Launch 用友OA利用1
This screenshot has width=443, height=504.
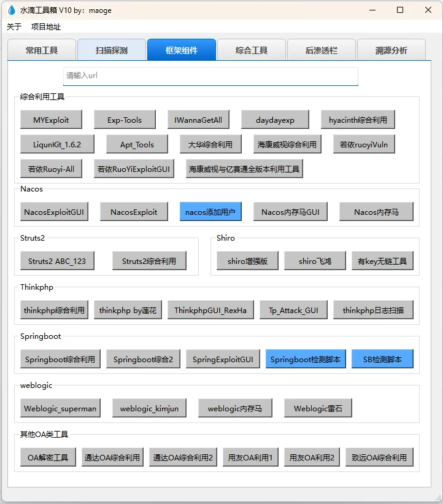(250, 457)
